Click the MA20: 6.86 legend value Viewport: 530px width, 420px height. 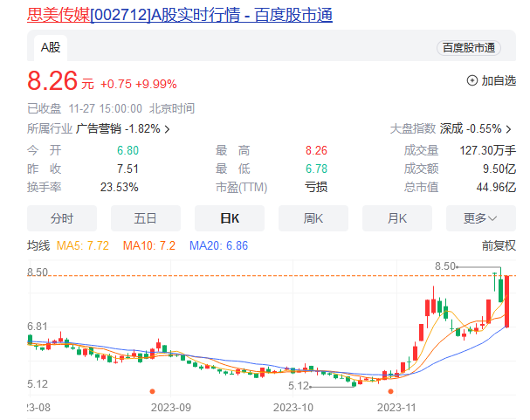pos(218,245)
